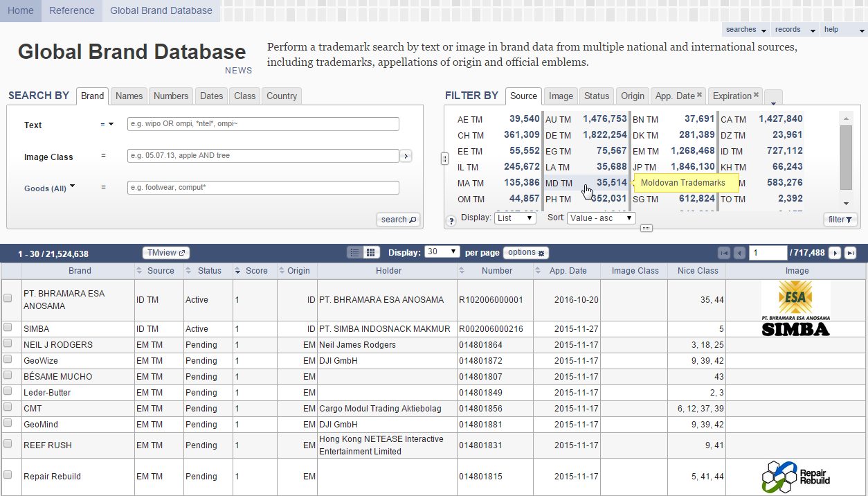Expand more filter tabs arrow
This screenshot has height=496, width=868.
point(774,98)
